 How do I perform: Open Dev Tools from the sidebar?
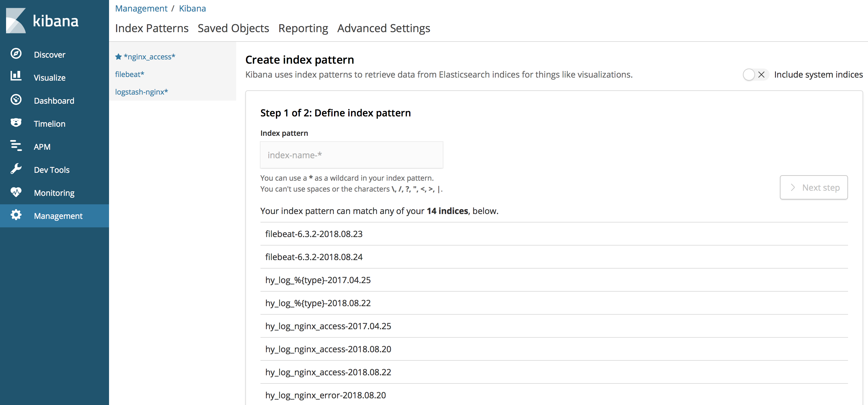(55, 169)
